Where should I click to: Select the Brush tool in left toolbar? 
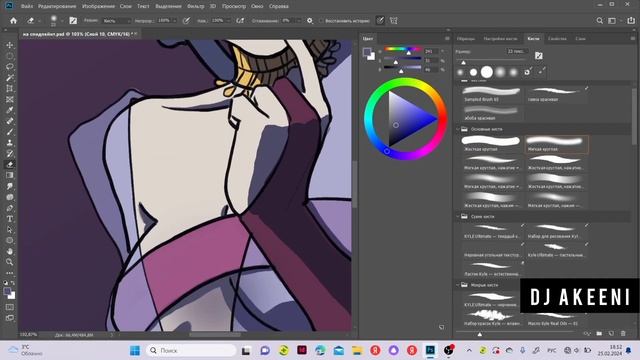(x=10, y=132)
